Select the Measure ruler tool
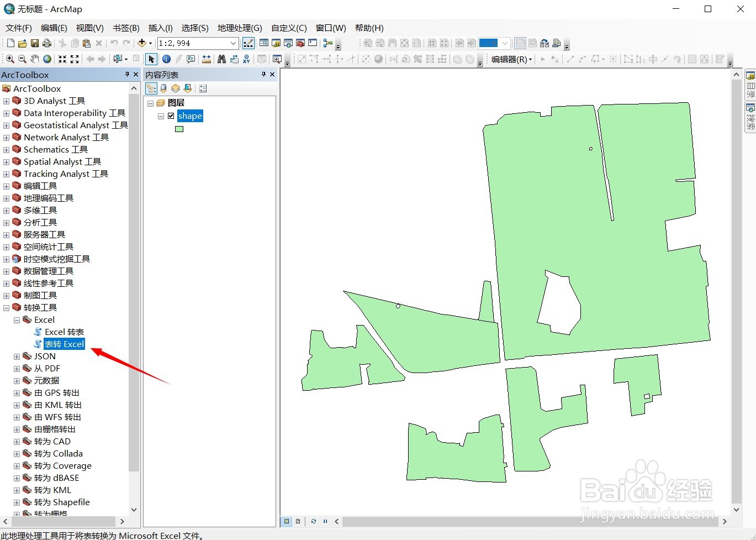Screen dimensions: 756x540 click(207, 59)
